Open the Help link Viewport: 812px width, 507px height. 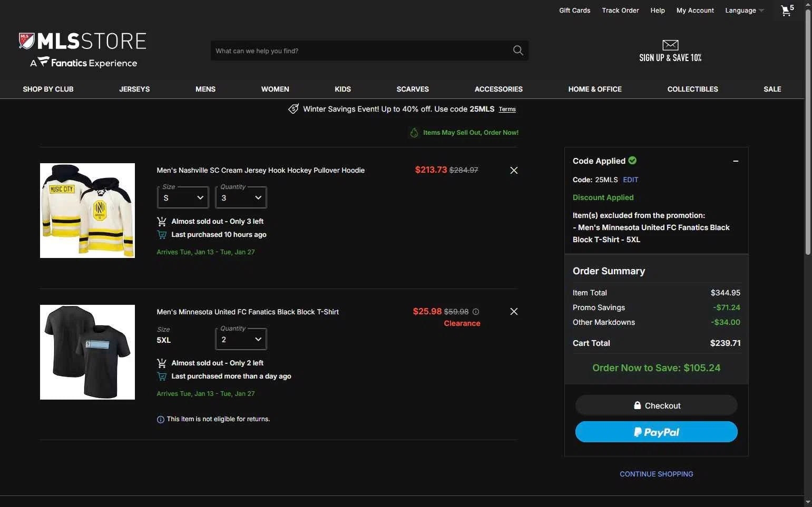click(658, 11)
